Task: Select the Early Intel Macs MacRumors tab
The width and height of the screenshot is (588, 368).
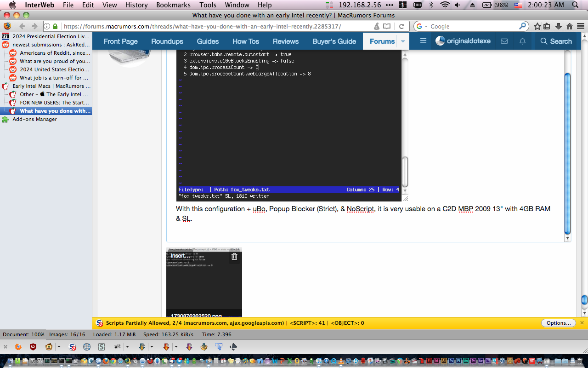Action: click(46, 86)
